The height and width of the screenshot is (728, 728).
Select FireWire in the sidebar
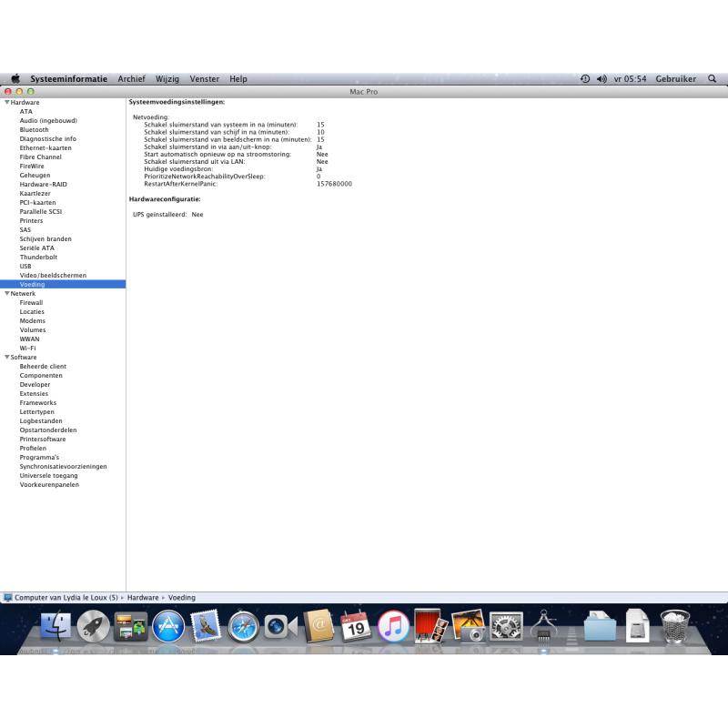point(32,167)
